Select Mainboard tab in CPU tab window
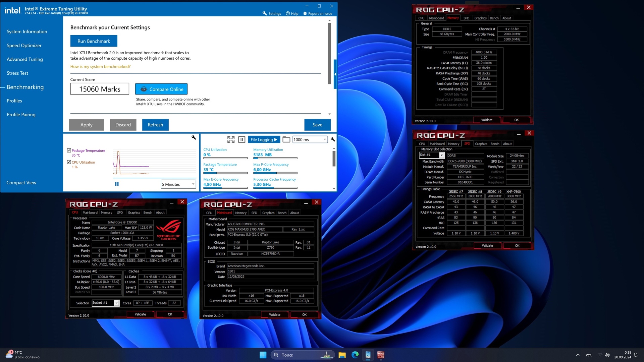The image size is (644, 362). pyautogui.click(x=90, y=213)
